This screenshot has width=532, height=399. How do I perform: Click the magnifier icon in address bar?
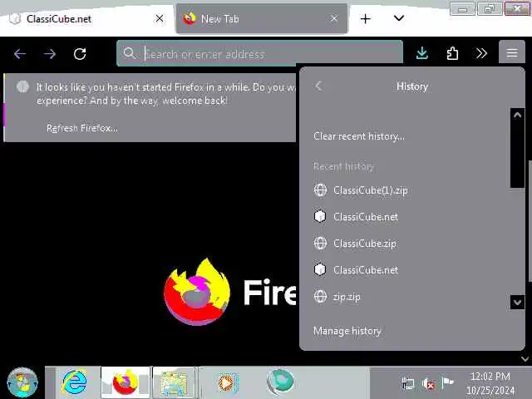(x=130, y=53)
